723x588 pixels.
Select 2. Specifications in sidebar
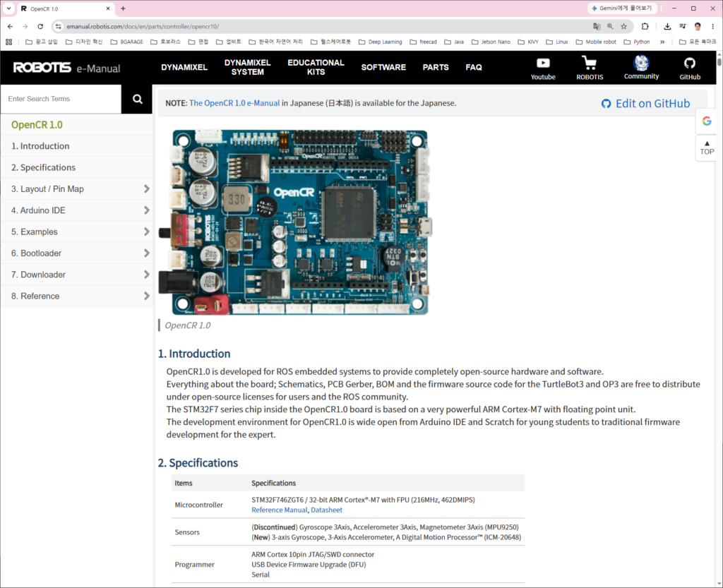(76, 167)
